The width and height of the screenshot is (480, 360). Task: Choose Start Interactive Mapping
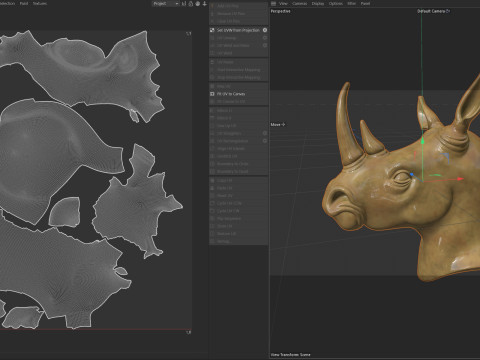point(238,70)
